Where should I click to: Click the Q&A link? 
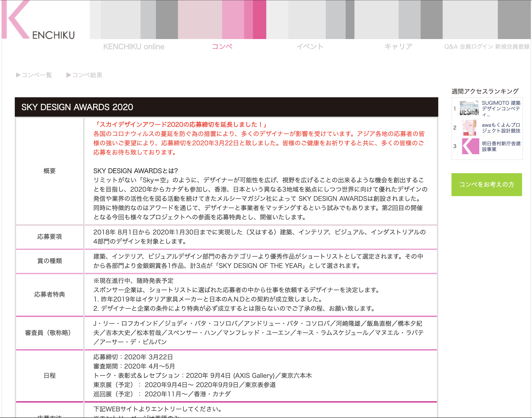click(x=451, y=47)
